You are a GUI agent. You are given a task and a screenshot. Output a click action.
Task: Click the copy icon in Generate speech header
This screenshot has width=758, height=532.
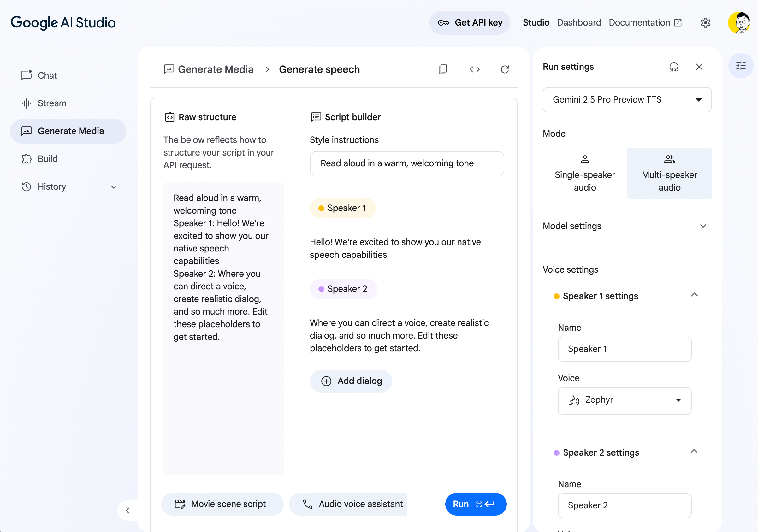click(443, 69)
